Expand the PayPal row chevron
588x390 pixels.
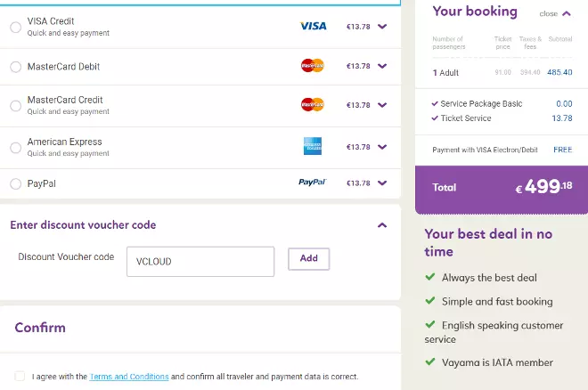click(382, 183)
